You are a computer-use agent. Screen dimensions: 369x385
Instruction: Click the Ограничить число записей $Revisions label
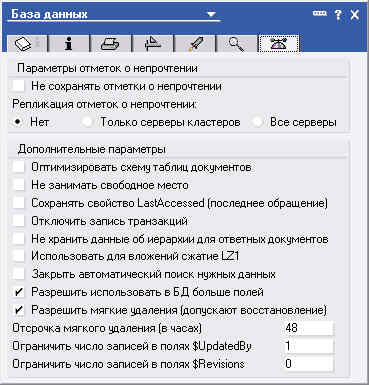point(128,364)
